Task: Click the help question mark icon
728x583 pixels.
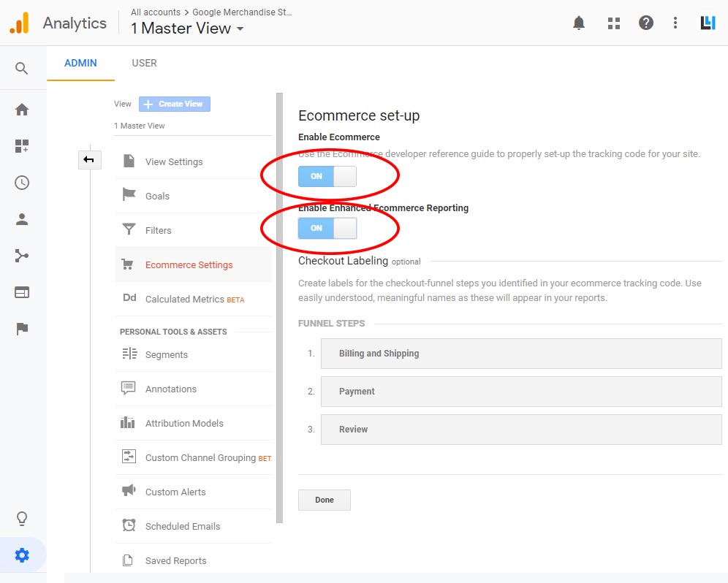Action: click(x=645, y=23)
